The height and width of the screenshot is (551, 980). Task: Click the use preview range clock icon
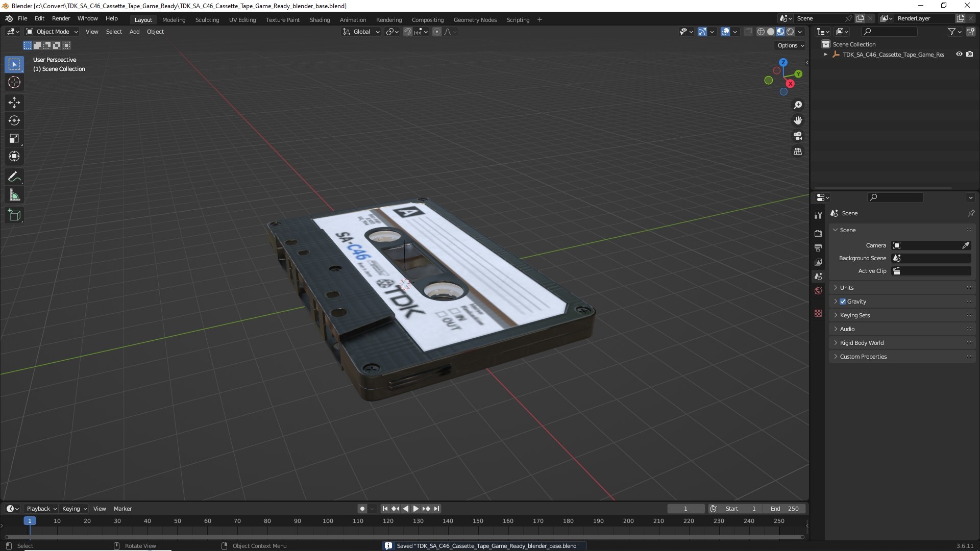pyautogui.click(x=713, y=509)
